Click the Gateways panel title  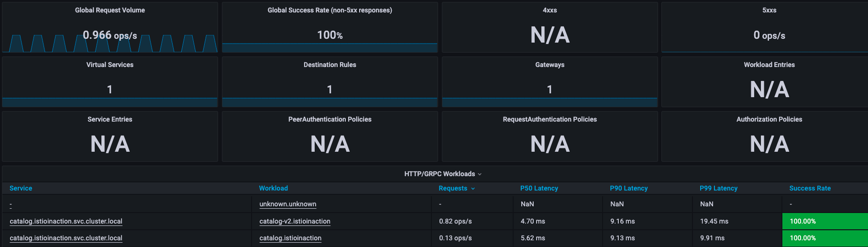[x=549, y=65]
